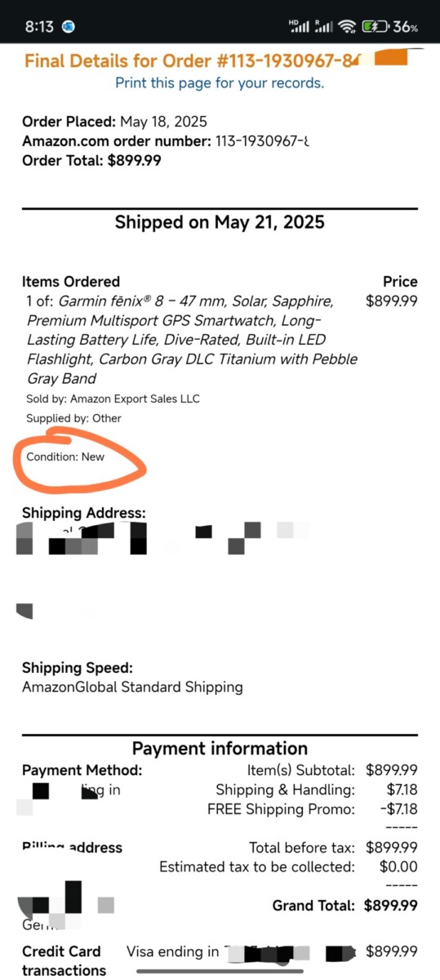Tap the FREE Shipping Promo line

coord(313,809)
